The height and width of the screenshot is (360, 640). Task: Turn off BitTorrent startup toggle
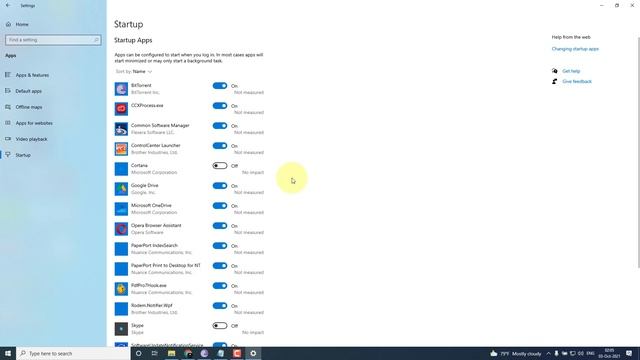(220, 86)
